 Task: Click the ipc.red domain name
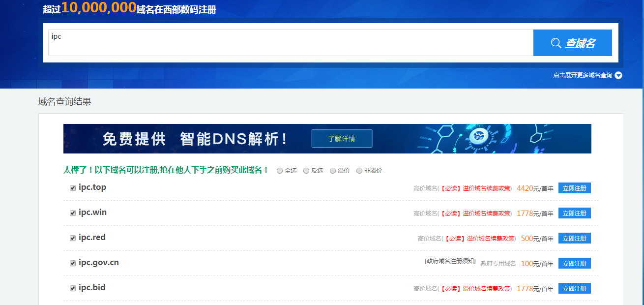tap(92, 238)
